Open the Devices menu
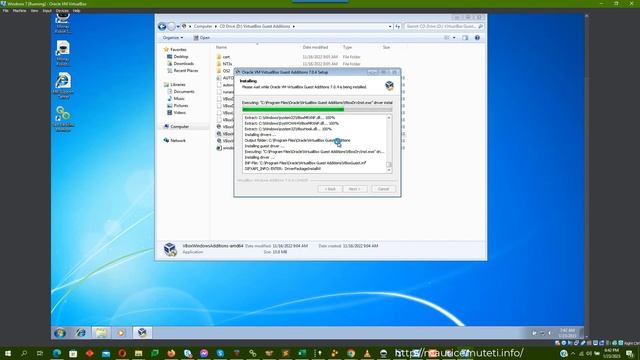Viewport: 640px width, 360px height. click(x=62, y=11)
